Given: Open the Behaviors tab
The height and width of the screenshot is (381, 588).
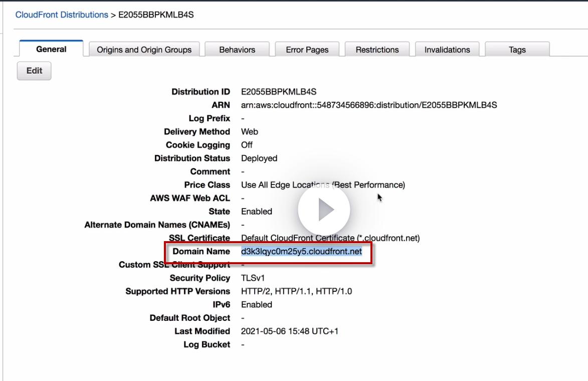Looking at the screenshot, I should (237, 50).
